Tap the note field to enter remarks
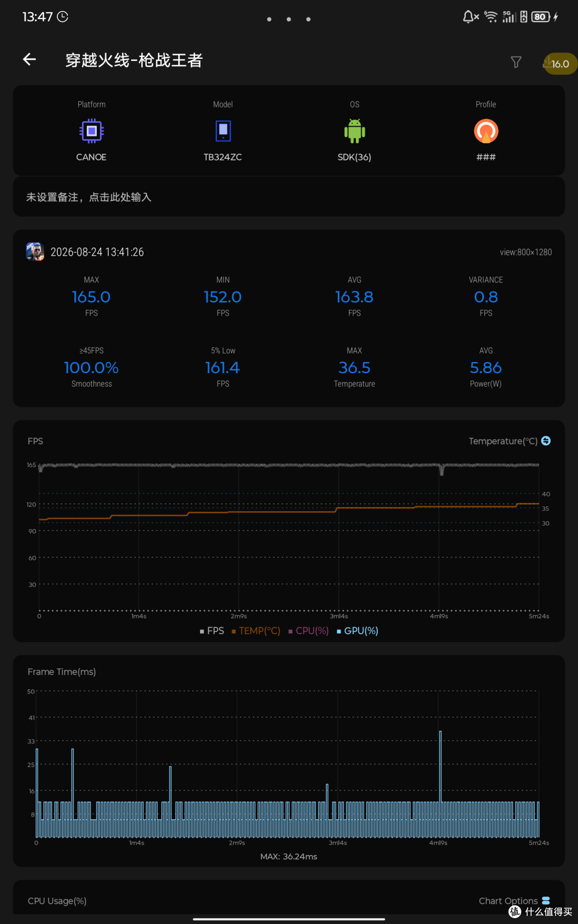This screenshot has width=578, height=924. click(289, 197)
